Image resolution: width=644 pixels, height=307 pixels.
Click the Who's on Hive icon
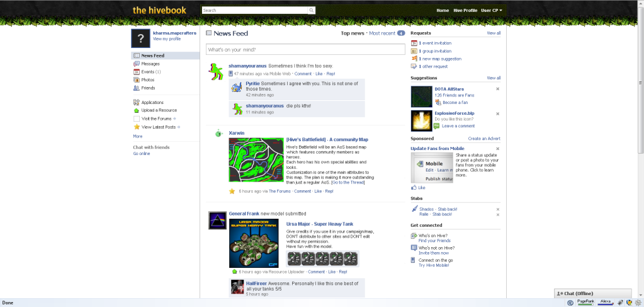coord(414,236)
